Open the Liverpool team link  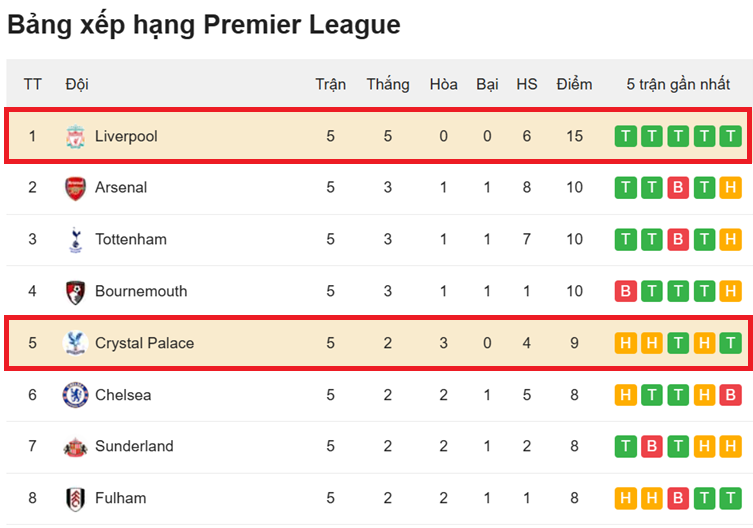(x=126, y=136)
